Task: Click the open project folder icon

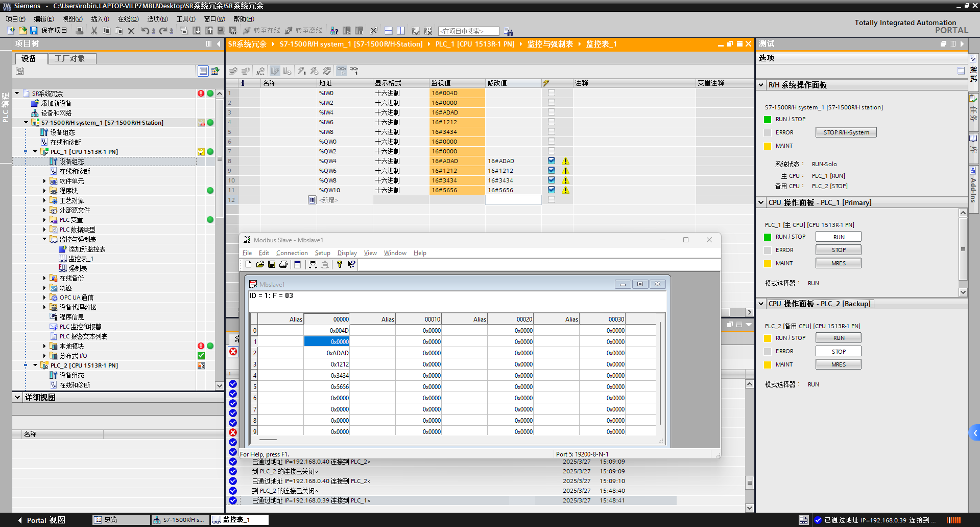Action: coord(22,31)
